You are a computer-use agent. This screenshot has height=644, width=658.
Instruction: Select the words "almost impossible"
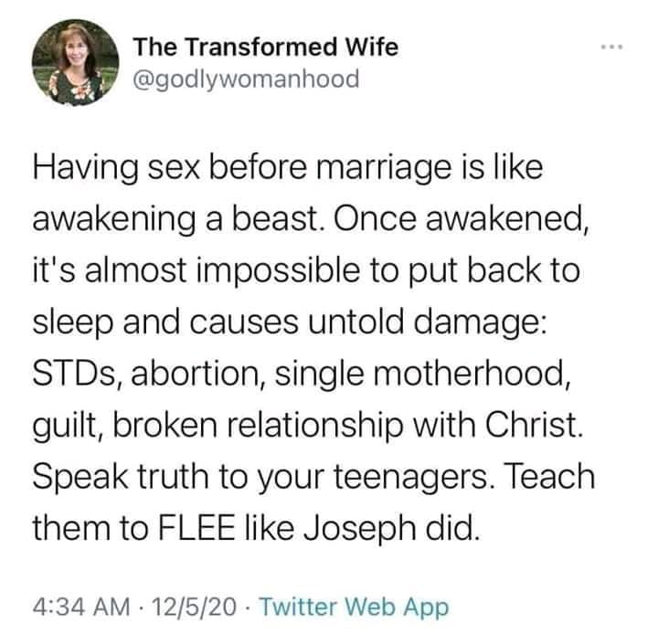pyautogui.click(x=222, y=270)
